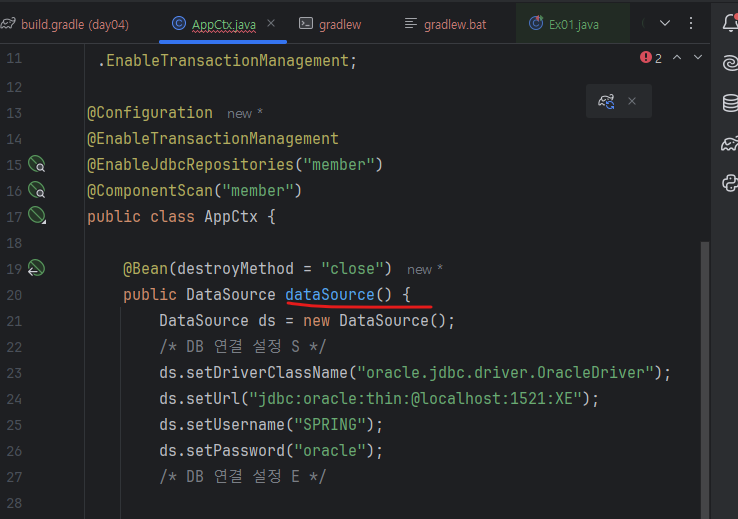
Task: Open the Gradle elephant tool window
Action: [x=730, y=144]
